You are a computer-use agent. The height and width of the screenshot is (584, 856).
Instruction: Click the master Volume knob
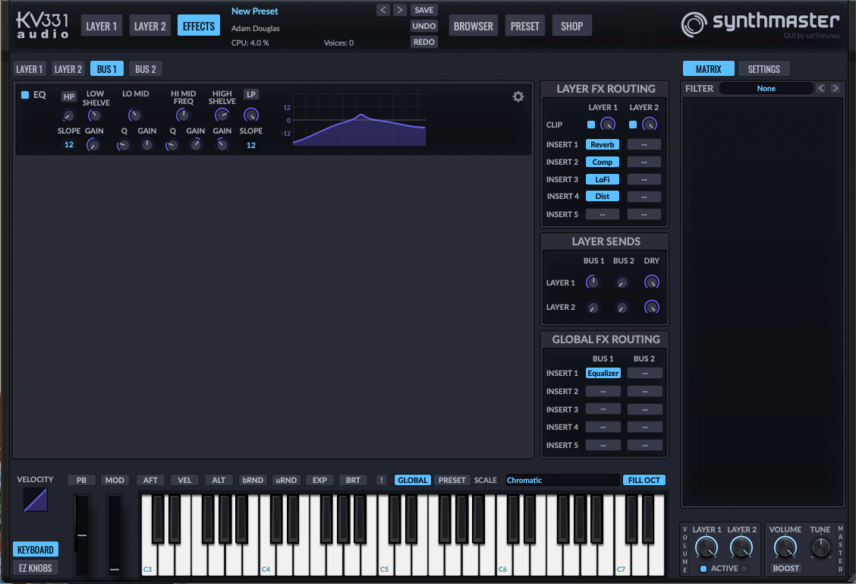pyautogui.click(x=785, y=547)
